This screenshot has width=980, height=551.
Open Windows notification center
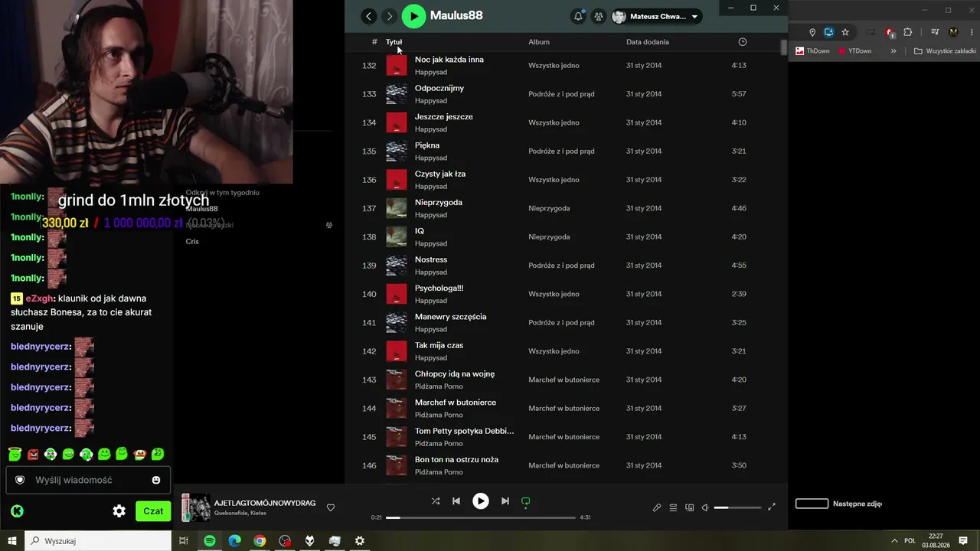962,541
